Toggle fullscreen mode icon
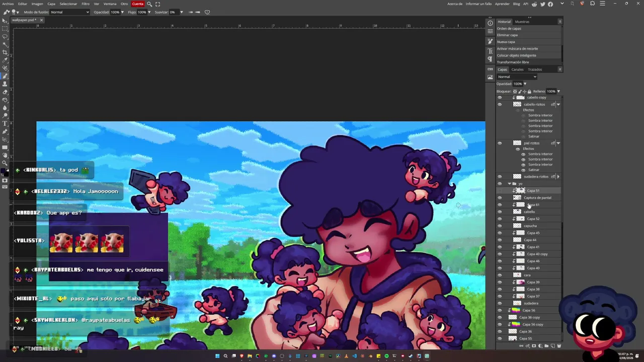This screenshot has width=644, height=362. point(157,4)
